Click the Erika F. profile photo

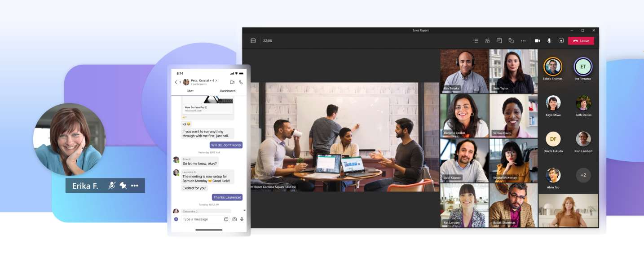pos(69,139)
